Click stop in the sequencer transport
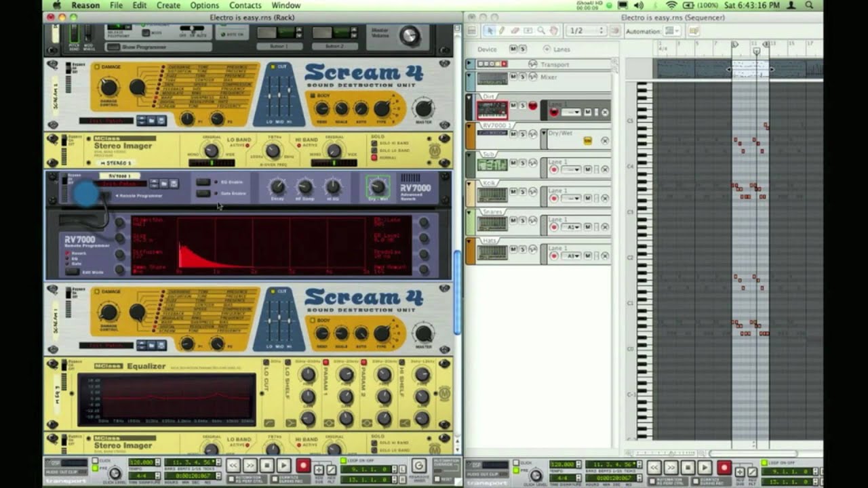This screenshot has width=868, height=488. (688, 468)
